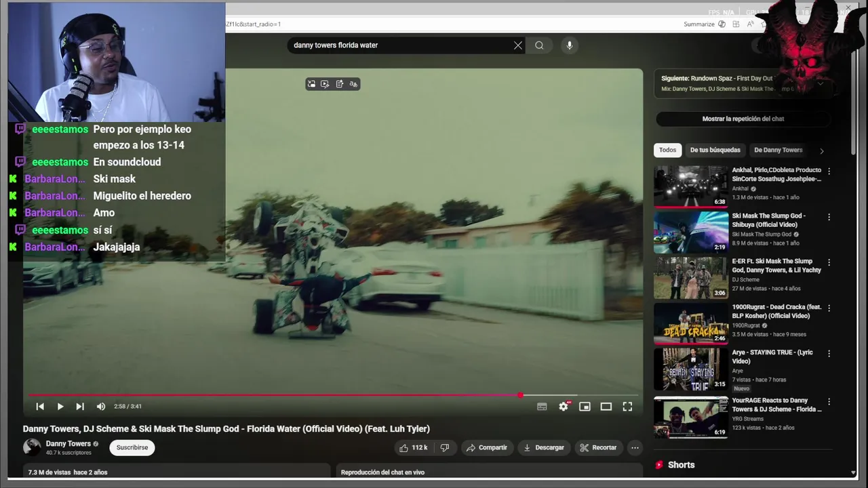Click the video progress bar scrubber

pyautogui.click(x=520, y=395)
